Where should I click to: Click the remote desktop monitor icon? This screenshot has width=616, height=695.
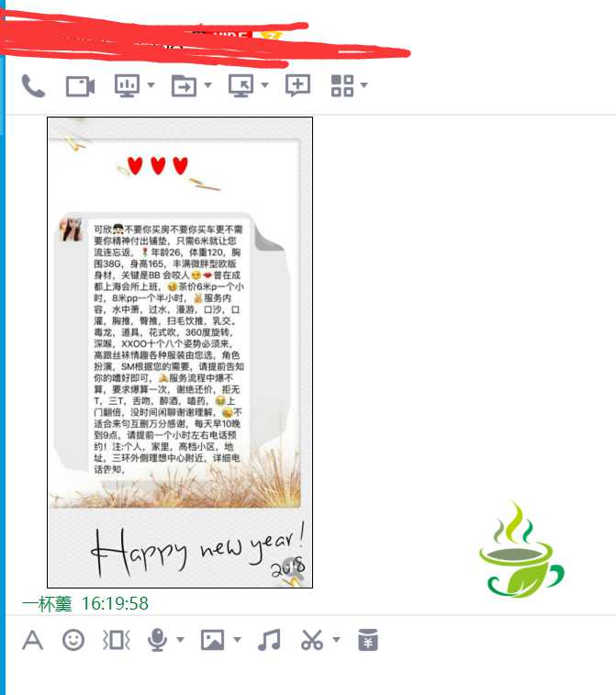tap(241, 85)
